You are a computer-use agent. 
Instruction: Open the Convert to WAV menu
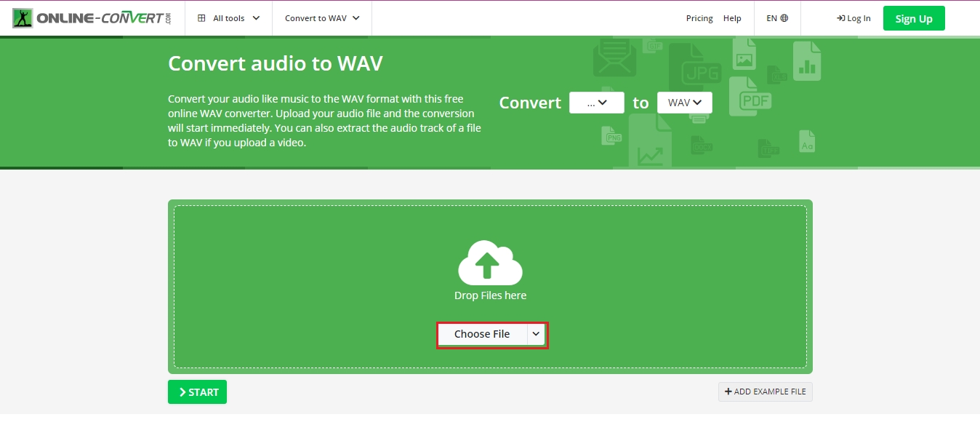click(321, 18)
